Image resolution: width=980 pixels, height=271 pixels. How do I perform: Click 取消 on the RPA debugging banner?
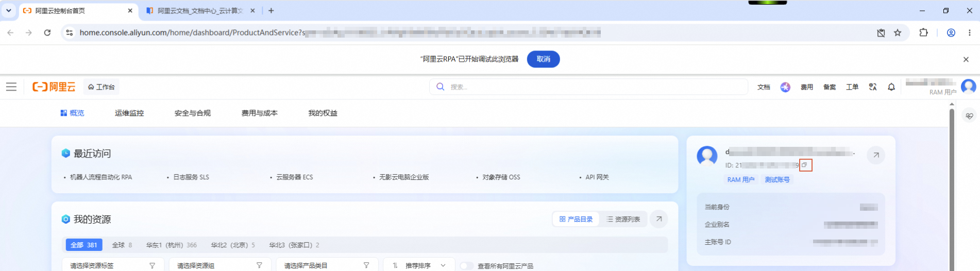[544, 59]
